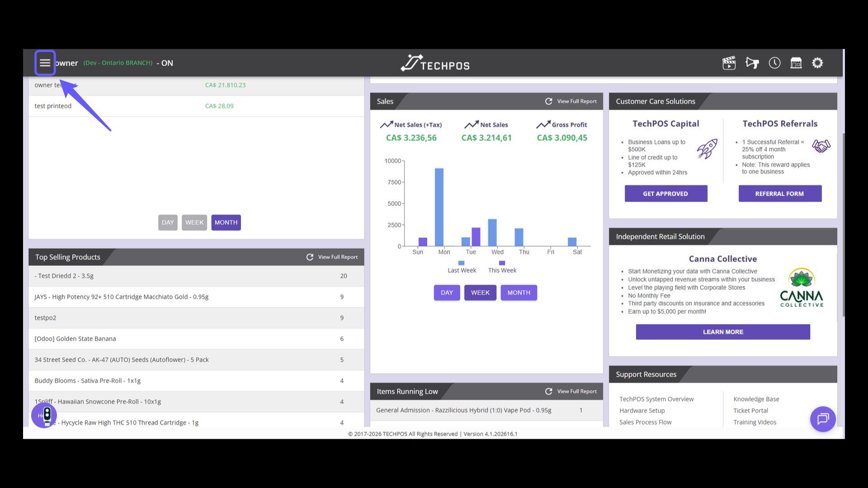View Full Report for Sales
The height and width of the screenshot is (488, 868).
pyautogui.click(x=577, y=101)
